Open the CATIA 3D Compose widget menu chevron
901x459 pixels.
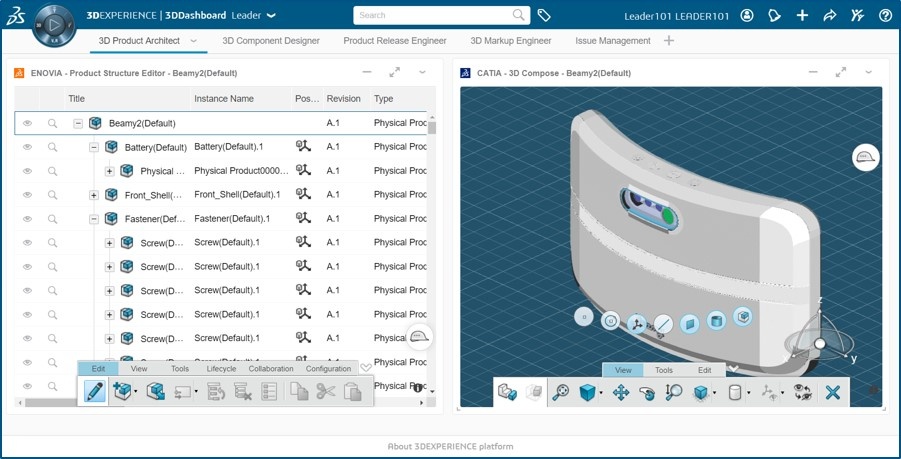point(868,72)
